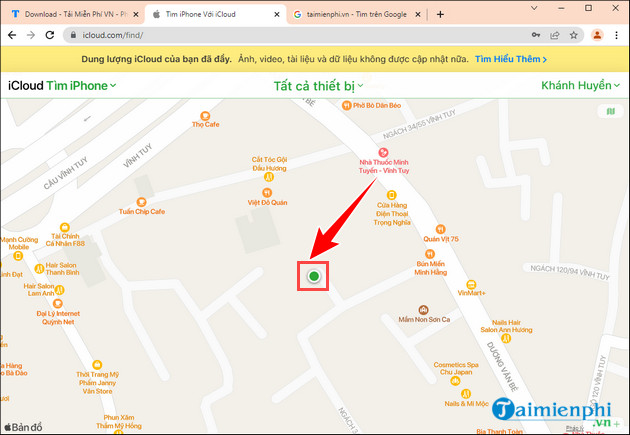Image resolution: width=630 pixels, height=435 pixels.
Task: Click the Quán Vịt 75 restaurant marker
Action: tap(441, 229)
